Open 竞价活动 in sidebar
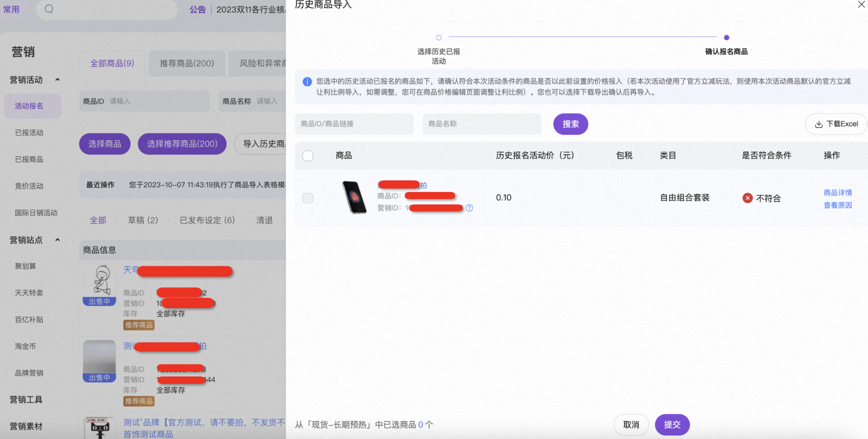The image size is (868, 439). pos(29,186)
